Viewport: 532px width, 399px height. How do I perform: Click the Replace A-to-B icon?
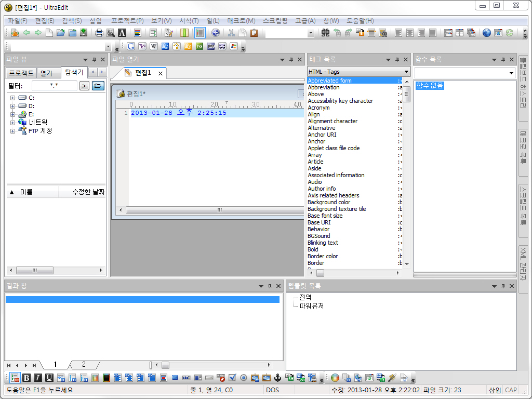[360, 33]
